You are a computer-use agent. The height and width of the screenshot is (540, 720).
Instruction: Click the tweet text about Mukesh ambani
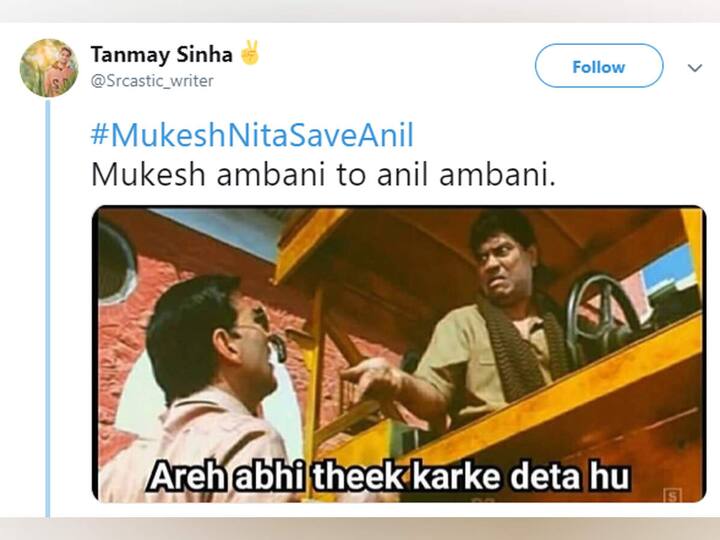(x=323, y=174)
